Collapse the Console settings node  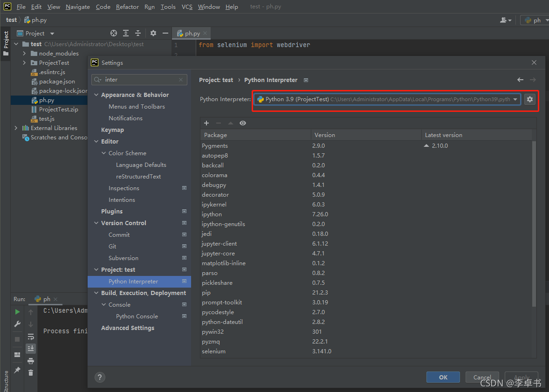coord(103,305)
